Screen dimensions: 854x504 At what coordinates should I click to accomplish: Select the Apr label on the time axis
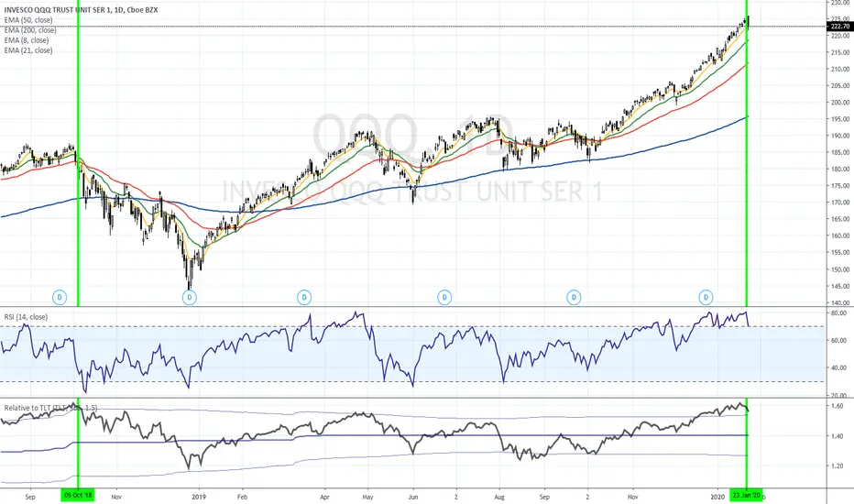[x=324, y=497]
